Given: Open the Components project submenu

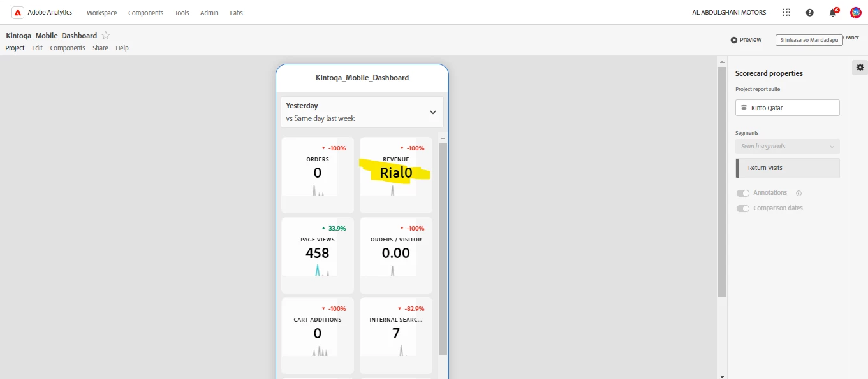Looking at the screenshot, I should point(68,48).
